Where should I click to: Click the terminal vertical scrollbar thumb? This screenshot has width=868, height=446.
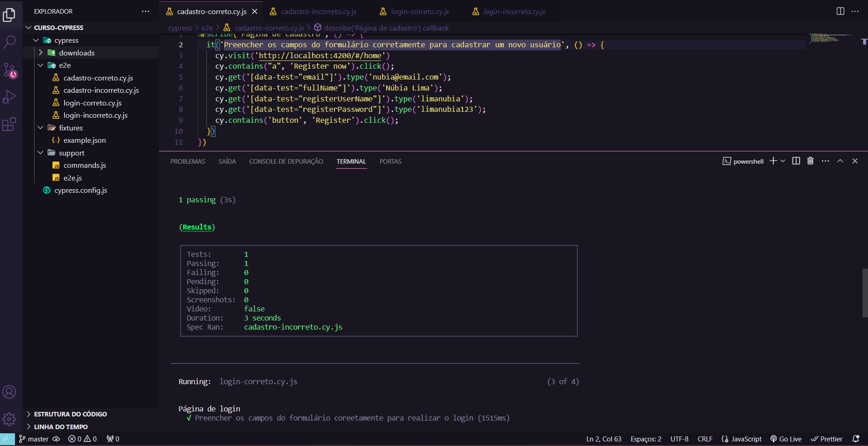click(x=865, y=293)
